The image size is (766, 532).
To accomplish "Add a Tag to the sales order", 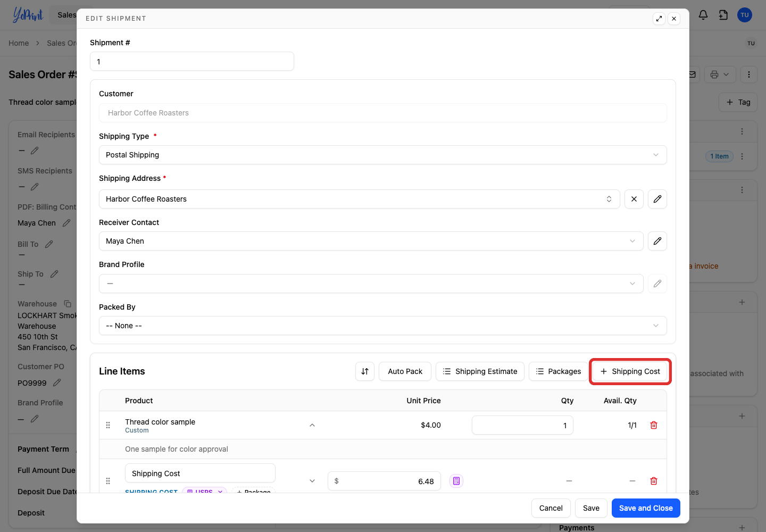I will click(738, 102).
